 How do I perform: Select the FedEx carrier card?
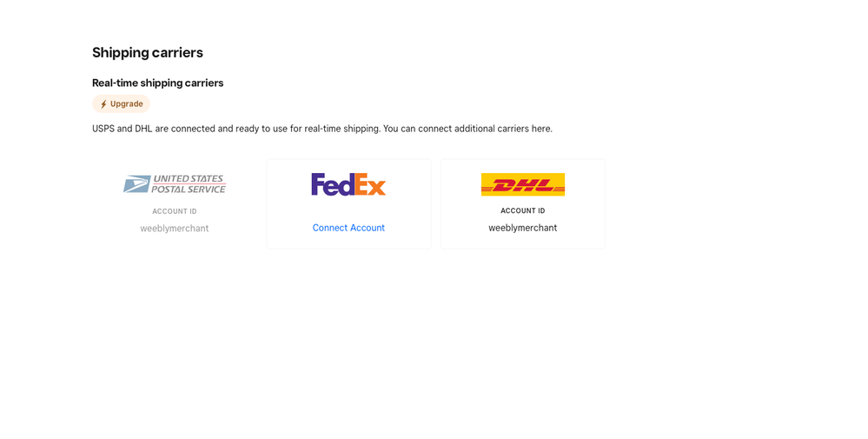coord(348,203)
